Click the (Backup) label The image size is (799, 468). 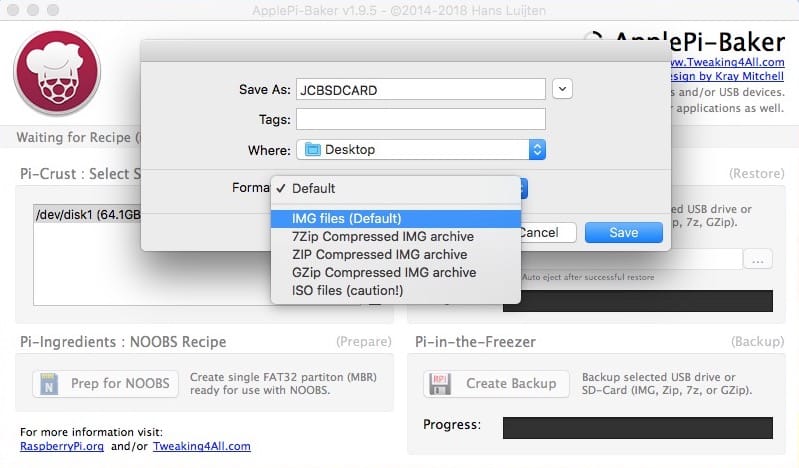[x=758, y=342]
